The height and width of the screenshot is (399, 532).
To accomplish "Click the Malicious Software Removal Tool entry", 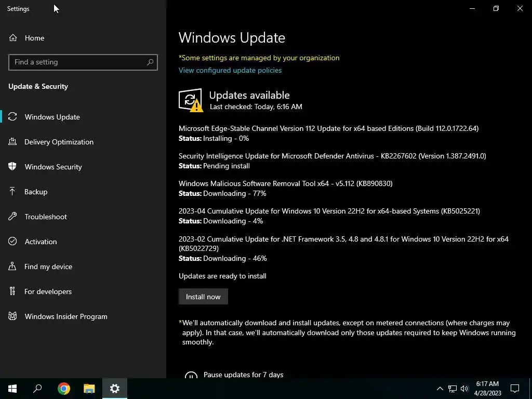I will [285, 183].
